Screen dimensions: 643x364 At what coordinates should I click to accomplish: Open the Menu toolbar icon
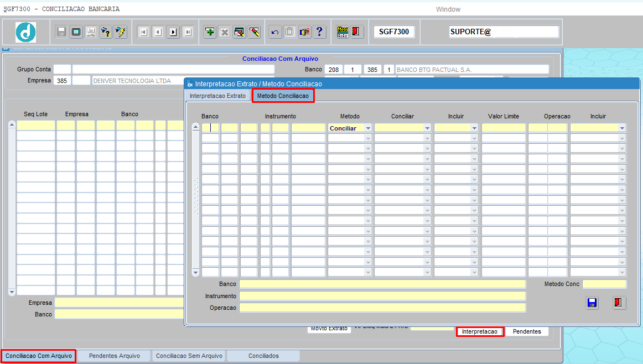(343, 32)
